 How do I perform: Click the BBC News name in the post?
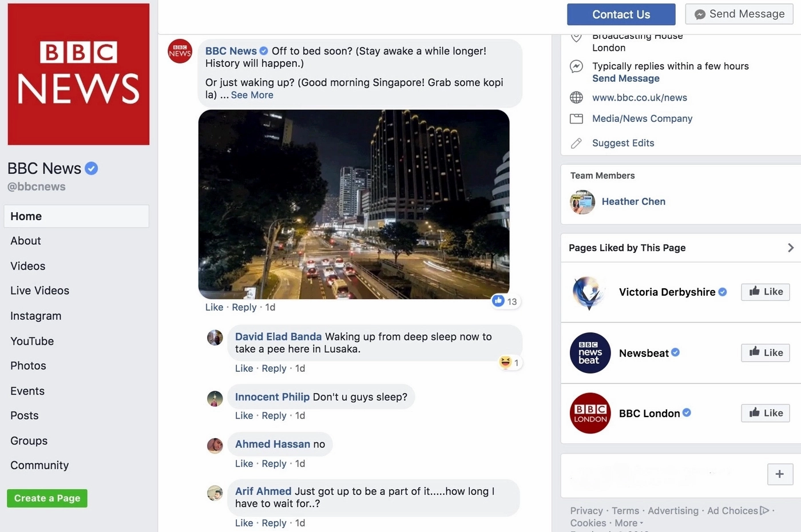click(x=231, y=51)
